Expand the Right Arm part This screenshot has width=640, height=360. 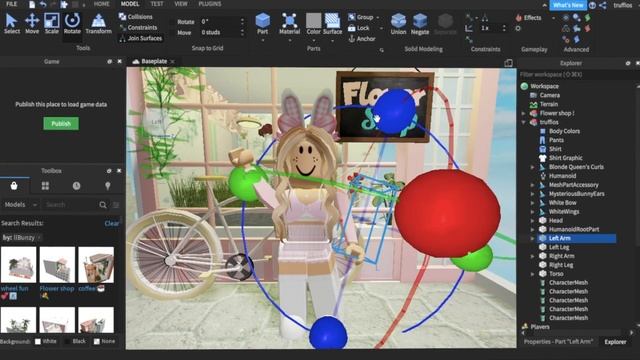[532, 256]
